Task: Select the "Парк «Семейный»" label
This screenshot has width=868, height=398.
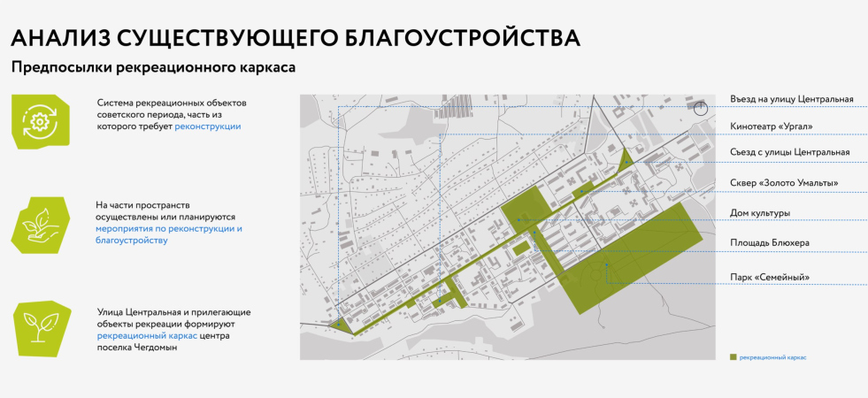Action: pyautogui.click(x=769, y=277)
